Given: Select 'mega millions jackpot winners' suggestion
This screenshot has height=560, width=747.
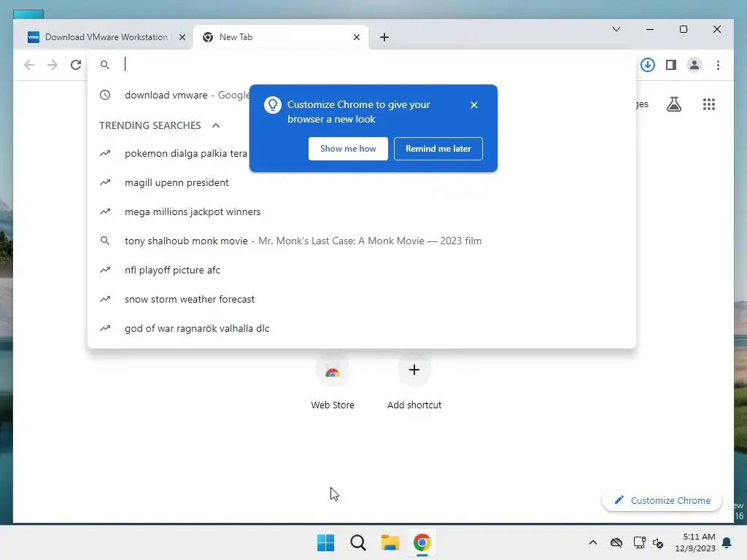Looking at the screenshot, I should [x=362, y=211].
